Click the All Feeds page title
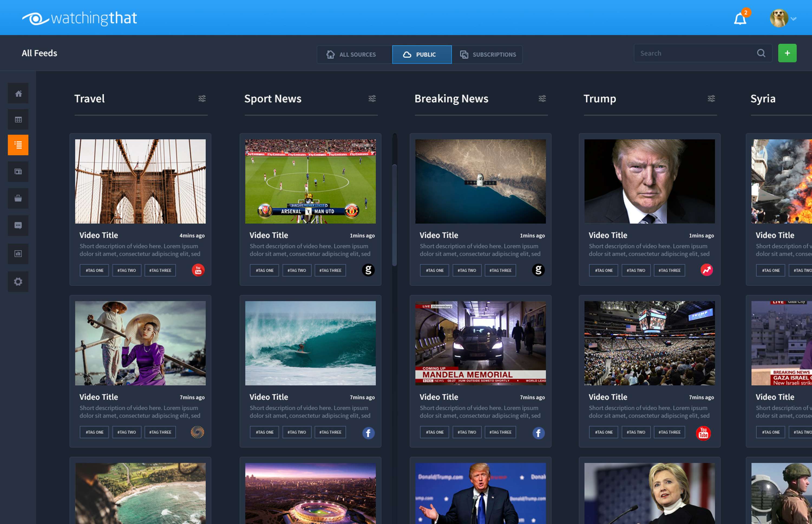The height and width of the screenshot is (524, 812). 40,53
